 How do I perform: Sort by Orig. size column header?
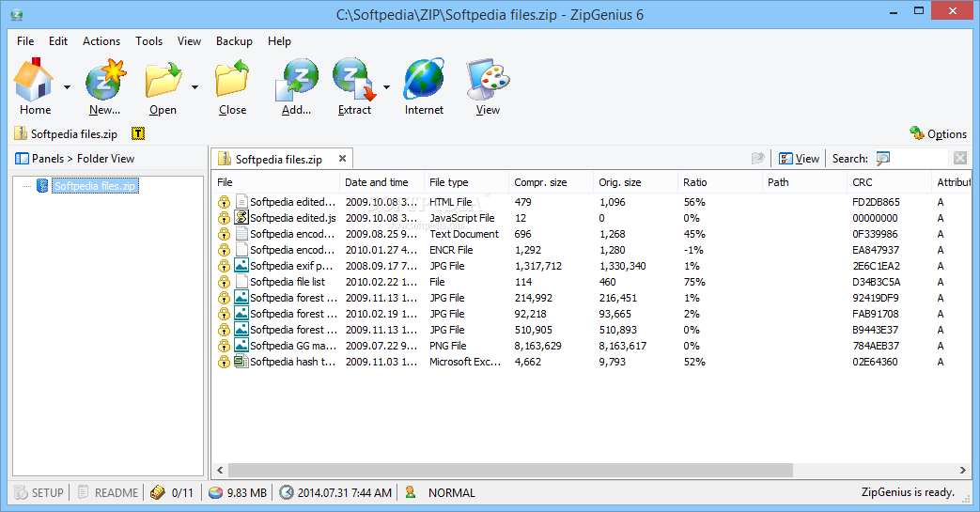click(635, 182)
